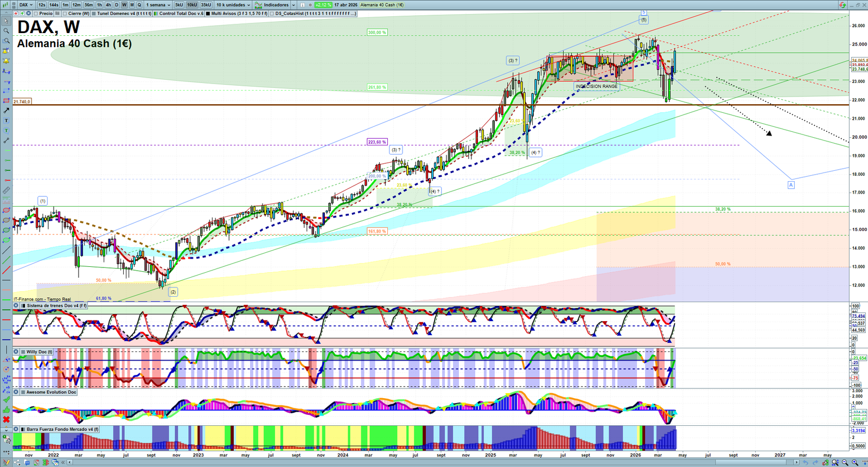868x467 pixels.
Task: Open the '10 k unidades' dropdown
Action: pos(233,5)
